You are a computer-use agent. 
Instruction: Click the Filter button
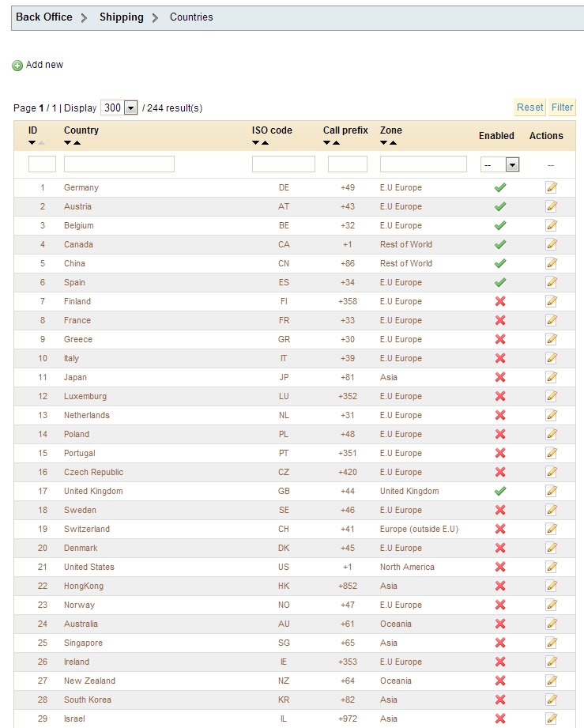(x=562, y=108)
